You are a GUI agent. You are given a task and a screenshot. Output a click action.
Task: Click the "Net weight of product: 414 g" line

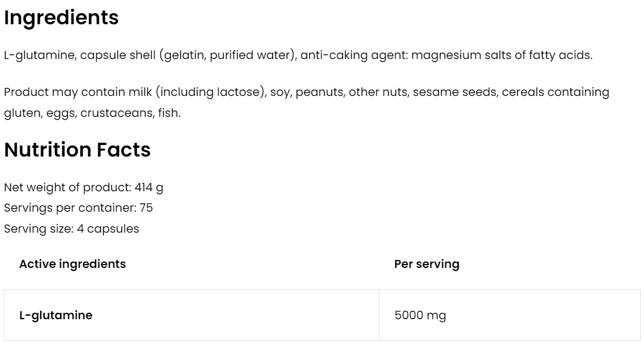coord(83,187)
